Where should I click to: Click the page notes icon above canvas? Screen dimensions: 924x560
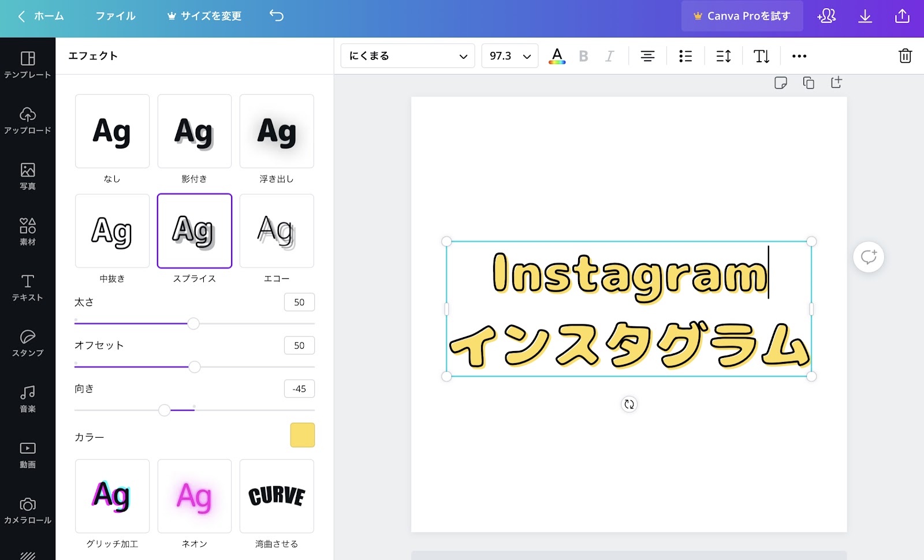[x=781, y=83]
